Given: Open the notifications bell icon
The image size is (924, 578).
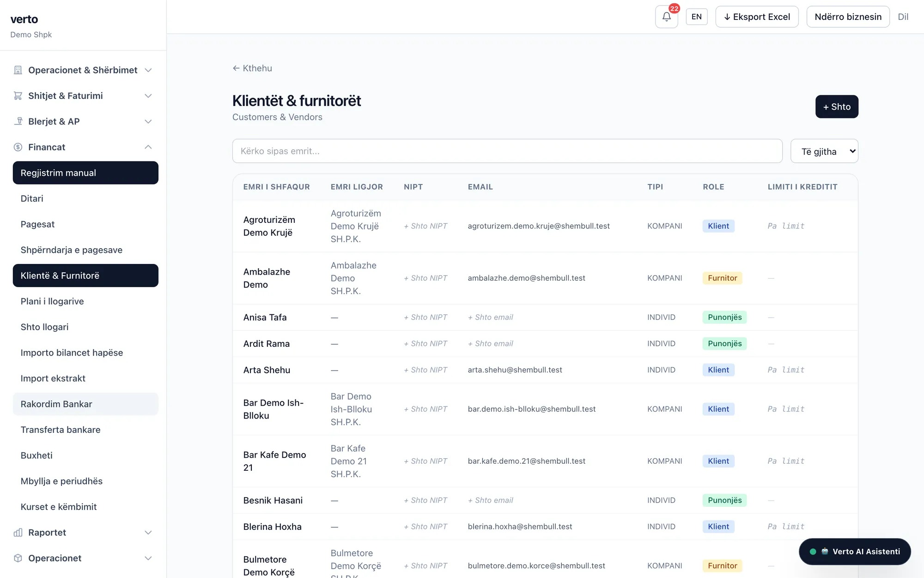Looking at the screenshot, I should 666,17.
